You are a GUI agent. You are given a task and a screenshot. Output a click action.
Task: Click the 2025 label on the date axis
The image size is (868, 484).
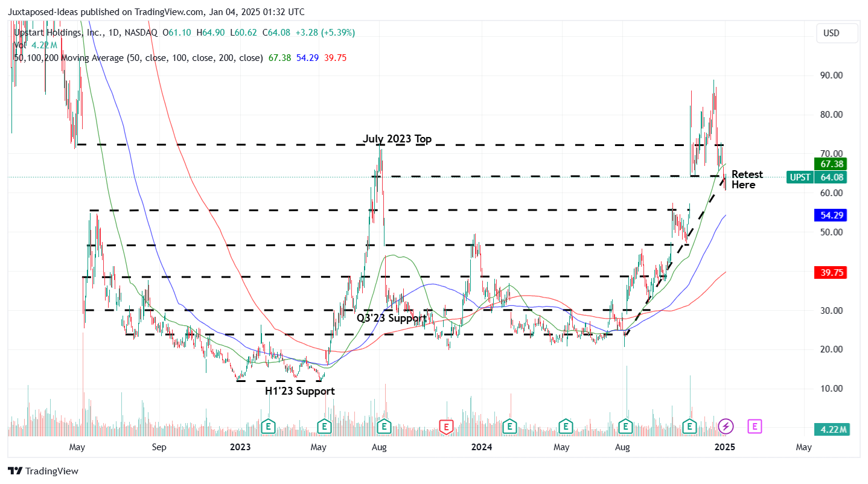pyautogui.click(x=724, y=447)
